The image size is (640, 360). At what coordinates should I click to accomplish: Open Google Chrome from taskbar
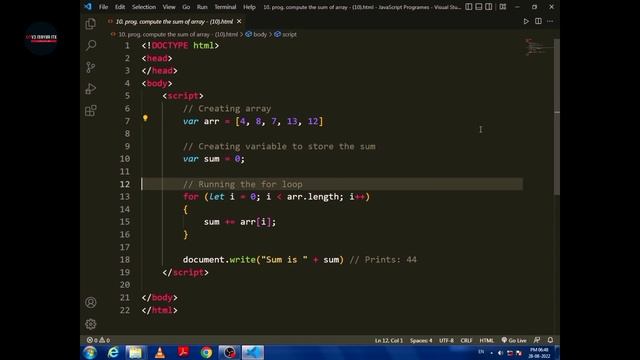coord(206,352)
